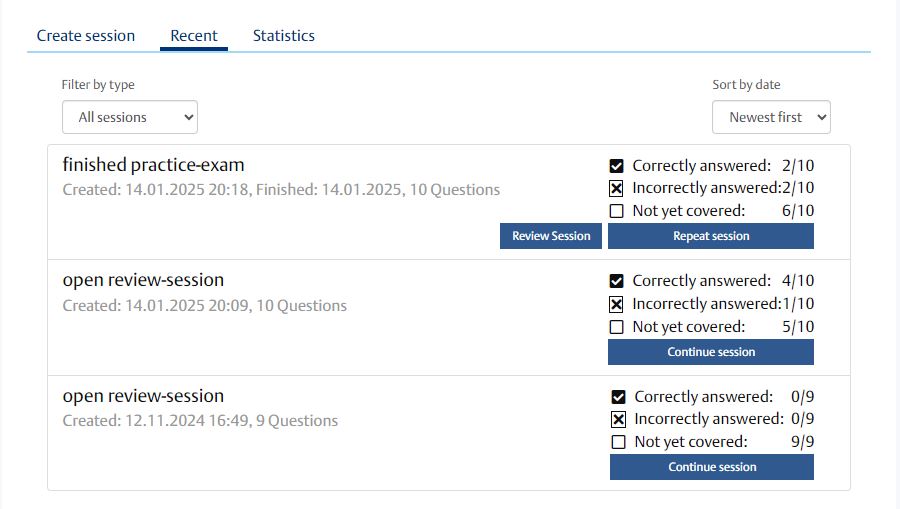
Task: Enable Not yet covered checkbox in finished practice-exam
Action: (616, 211)
